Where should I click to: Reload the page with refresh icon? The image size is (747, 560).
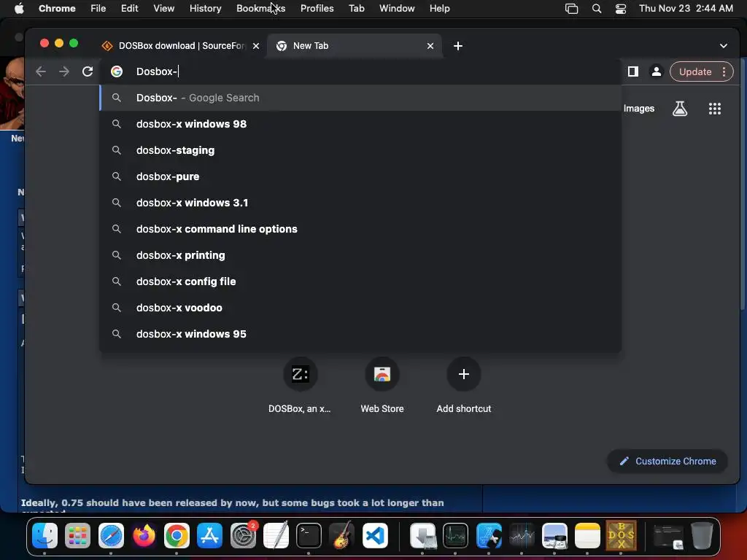coord(88,71)
